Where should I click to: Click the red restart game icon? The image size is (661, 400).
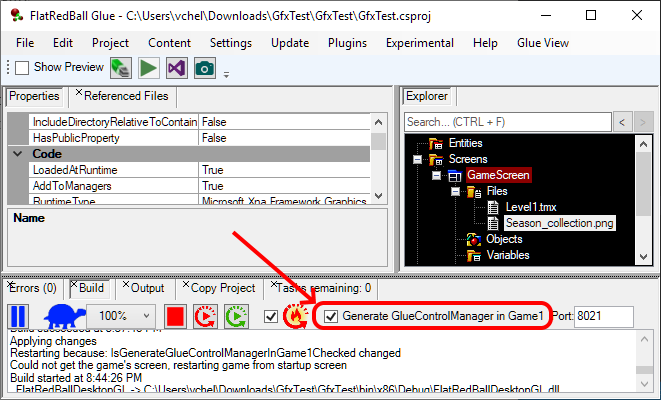(x=205, y=316)
